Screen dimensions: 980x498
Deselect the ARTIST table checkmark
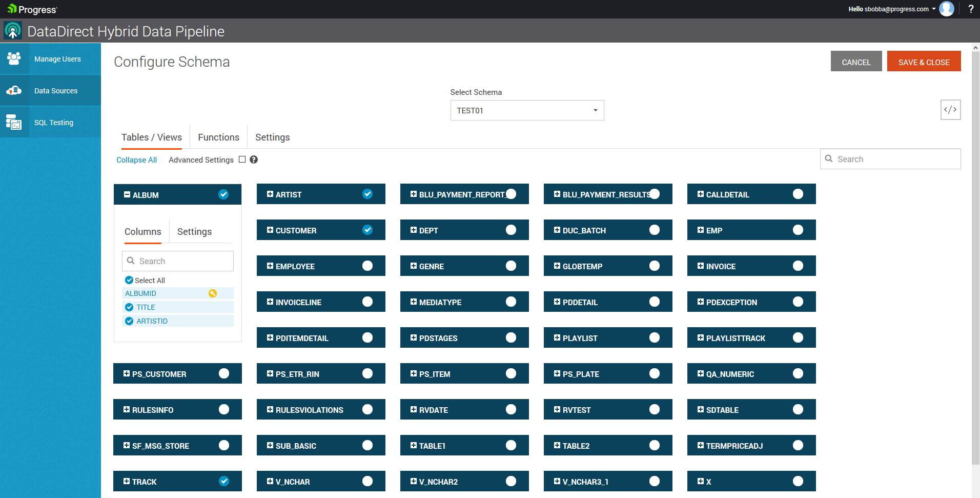(367, 194)
